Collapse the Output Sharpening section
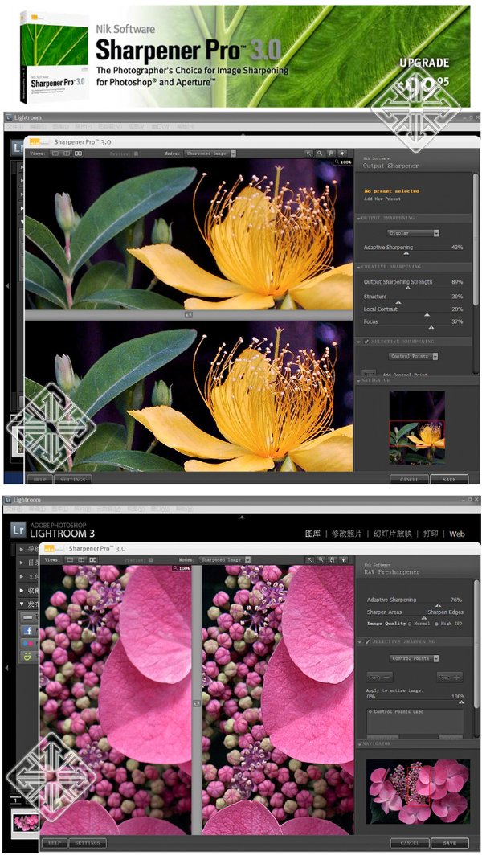 tap(358, 218)
